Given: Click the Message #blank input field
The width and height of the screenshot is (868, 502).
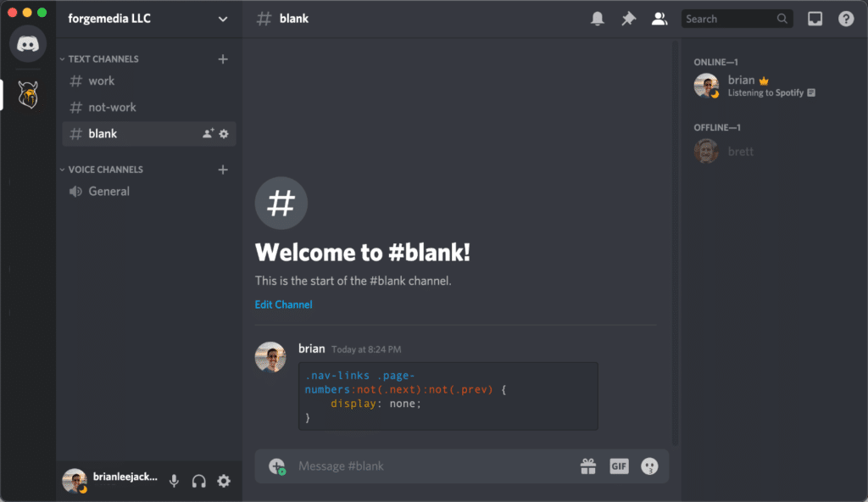Looking at the screenshot, I should click(424, 466).
